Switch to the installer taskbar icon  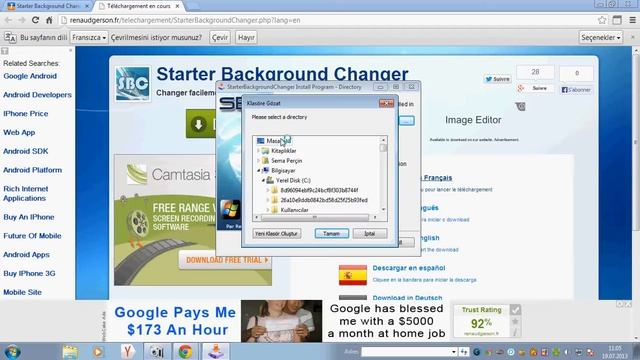216,351
